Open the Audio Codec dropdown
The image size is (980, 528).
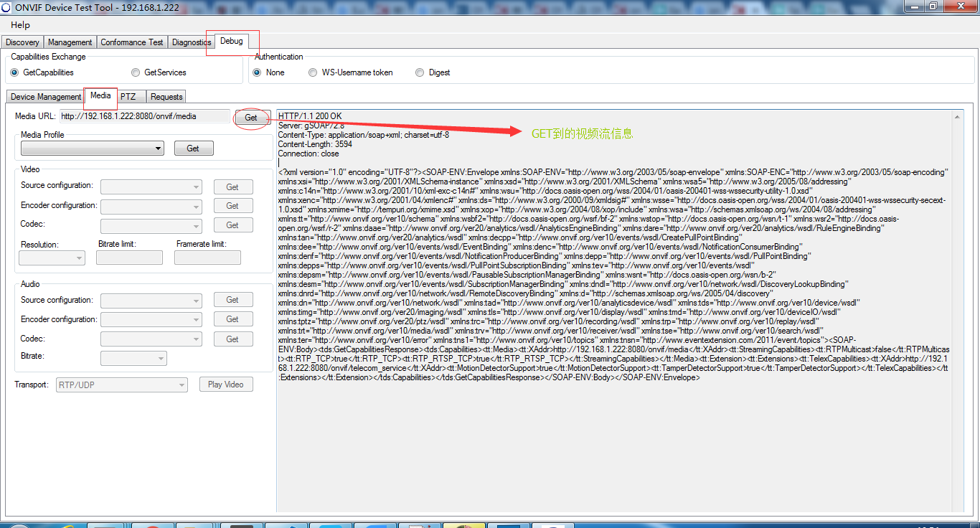click(x=151, y=339)
